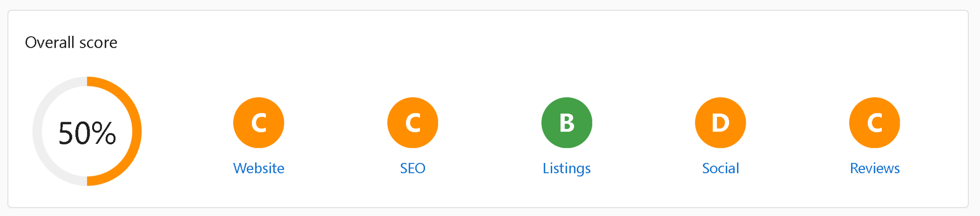Click the C circle above SEO
Screen dimensions: 980x216
click(x=413, y=123)
